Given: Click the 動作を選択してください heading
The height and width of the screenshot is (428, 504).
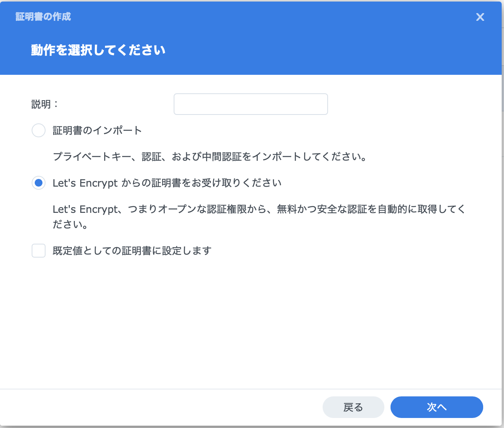Looking at the screenshot, I should [x=98, y=50].
